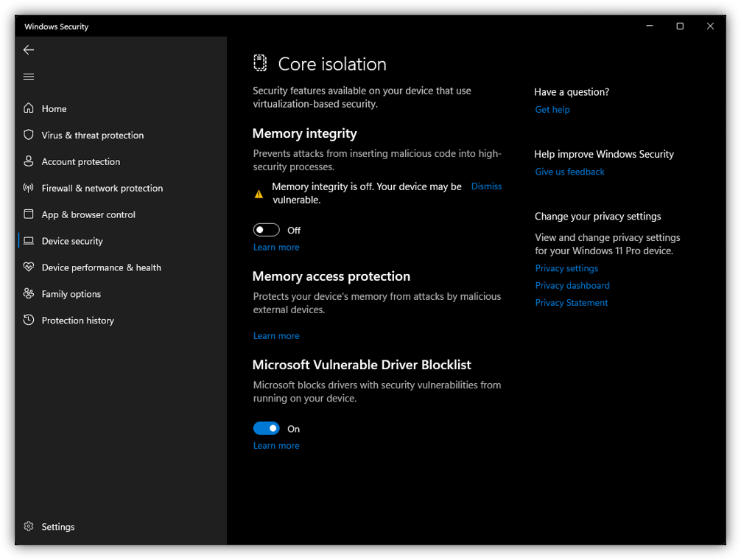Click the back arrow icon
The width and height of the screenshot is (741, 560).
click(x=28, y=49)
